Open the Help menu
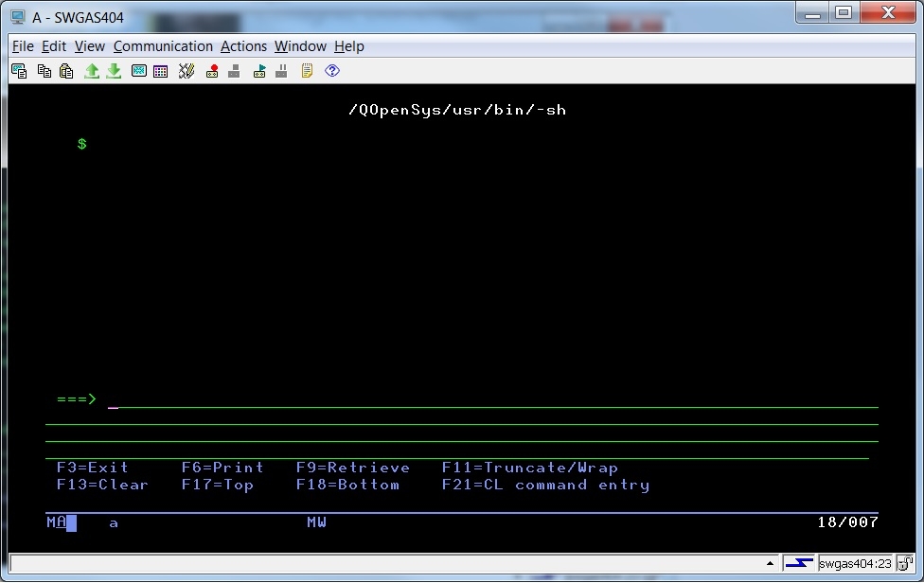Screen dimensions: 924x583 [x=348, y=46]
